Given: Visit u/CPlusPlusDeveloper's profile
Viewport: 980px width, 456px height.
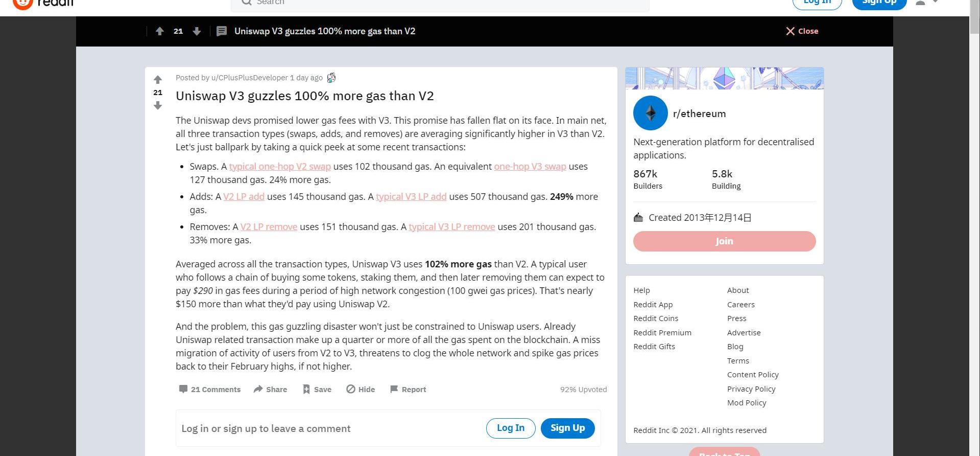Looking at the screenshot, I should pos(249,78).
